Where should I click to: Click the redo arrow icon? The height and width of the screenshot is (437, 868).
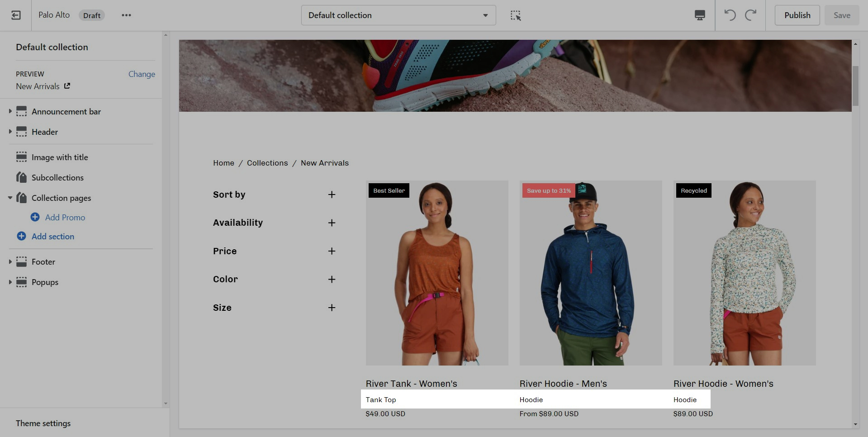tap(751, 15)
